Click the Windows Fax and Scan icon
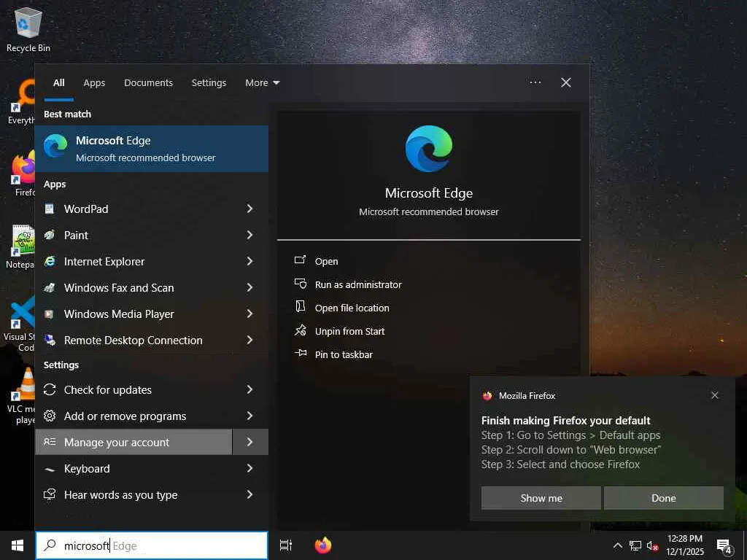 point(50,287)
